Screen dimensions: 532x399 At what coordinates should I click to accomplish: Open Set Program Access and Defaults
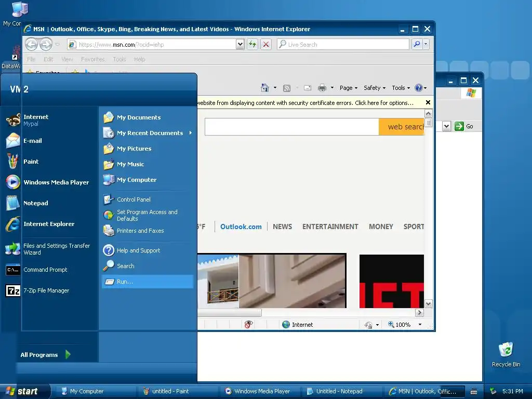[148, 215]
